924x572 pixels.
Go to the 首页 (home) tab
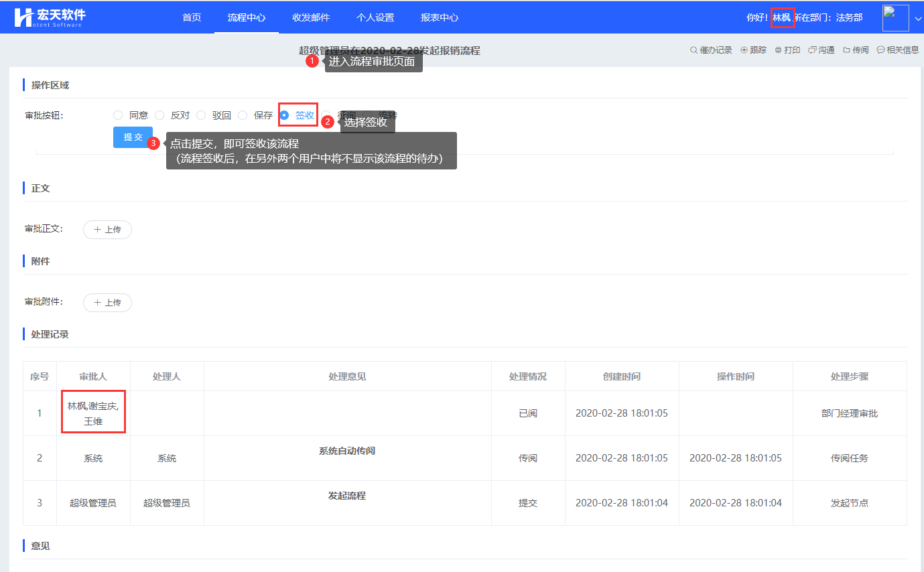coord(192,17)
